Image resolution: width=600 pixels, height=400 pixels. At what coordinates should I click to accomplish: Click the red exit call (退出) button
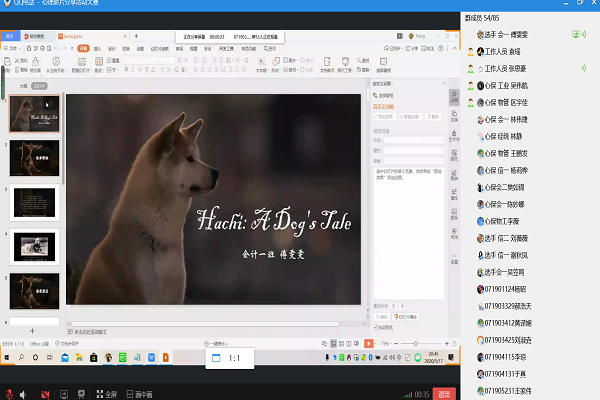point(444,394)
